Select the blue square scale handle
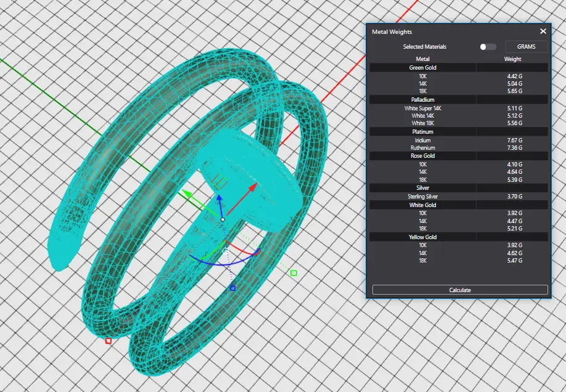 click(x=232, y=288)
